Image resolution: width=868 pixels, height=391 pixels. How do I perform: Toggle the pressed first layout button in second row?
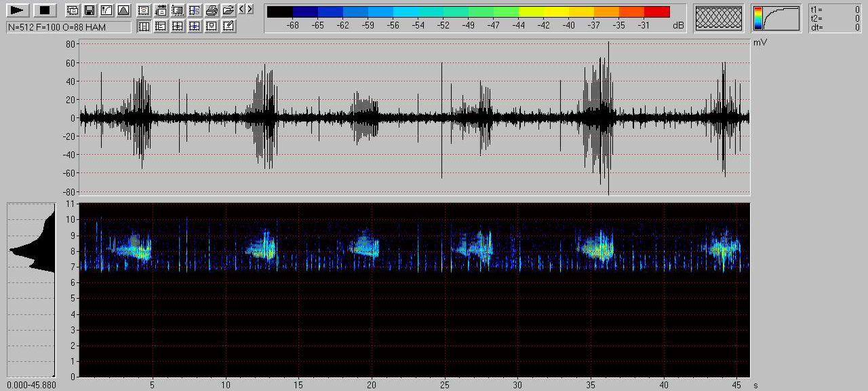144,26
